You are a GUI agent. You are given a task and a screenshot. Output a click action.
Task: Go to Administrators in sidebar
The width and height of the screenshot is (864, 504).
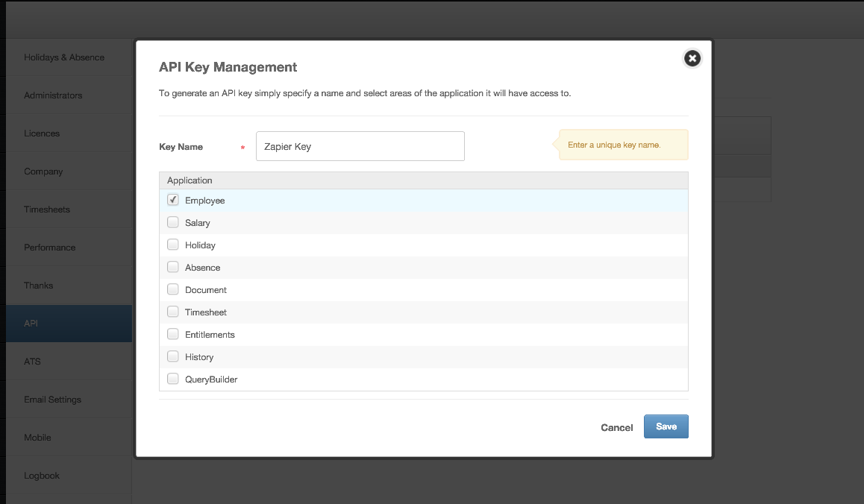point(69,95)
